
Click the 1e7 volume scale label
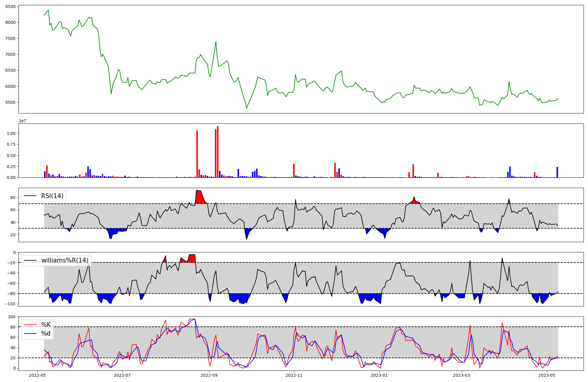[x=22, y=121]
